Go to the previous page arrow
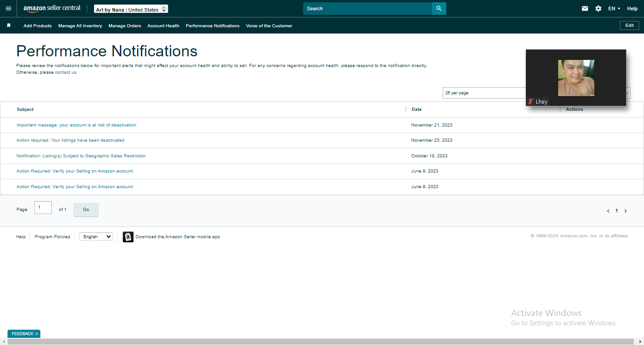The height and width of the screenshot is (345, 644). [608, 211]
